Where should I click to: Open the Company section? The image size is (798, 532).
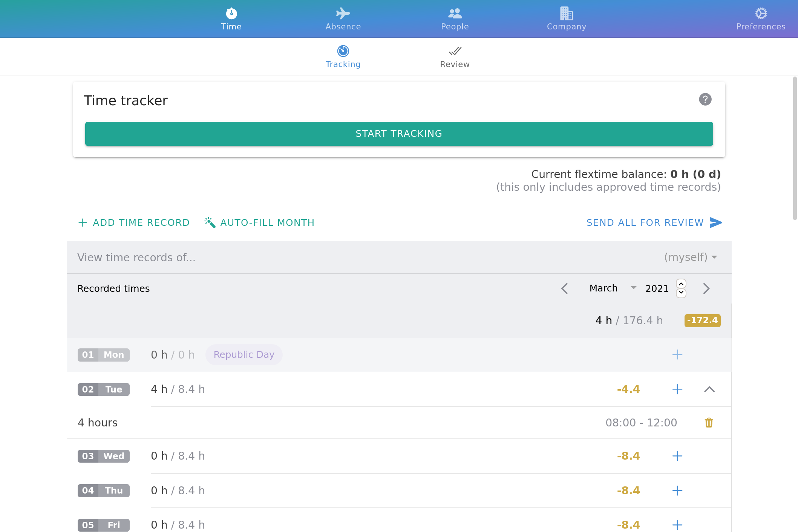point(567,19)
